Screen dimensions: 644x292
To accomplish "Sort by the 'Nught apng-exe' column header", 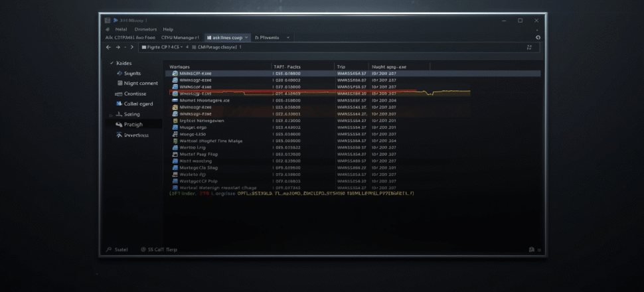I will (x=389, y=66).
